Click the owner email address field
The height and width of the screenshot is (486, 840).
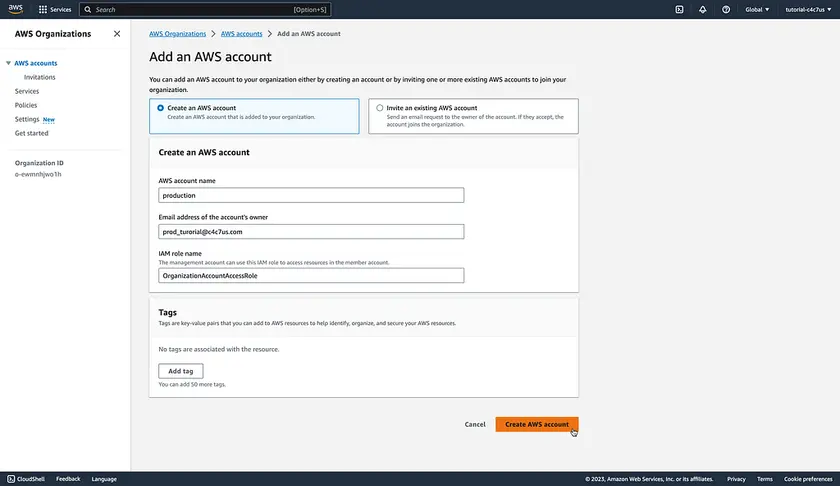pos(311,231)
